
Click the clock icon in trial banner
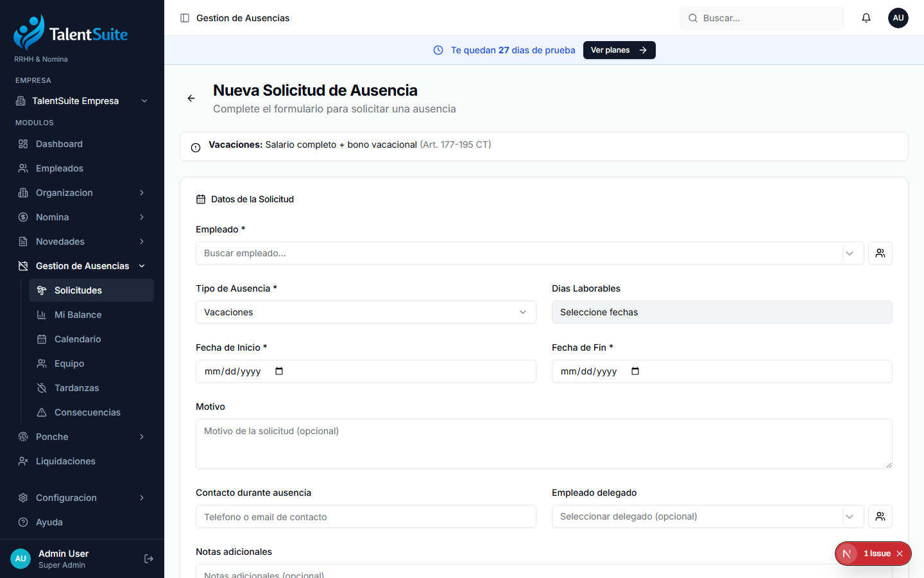438,50
